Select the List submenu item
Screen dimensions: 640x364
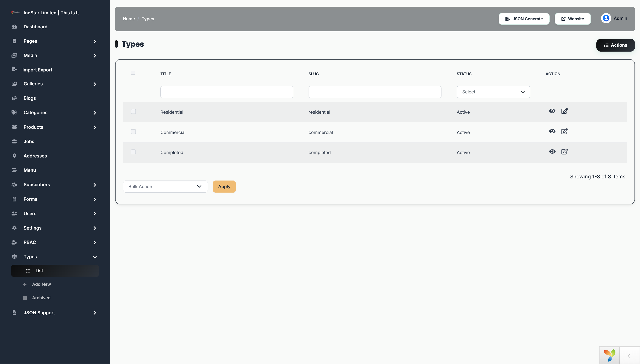click(x=55, y=271)
